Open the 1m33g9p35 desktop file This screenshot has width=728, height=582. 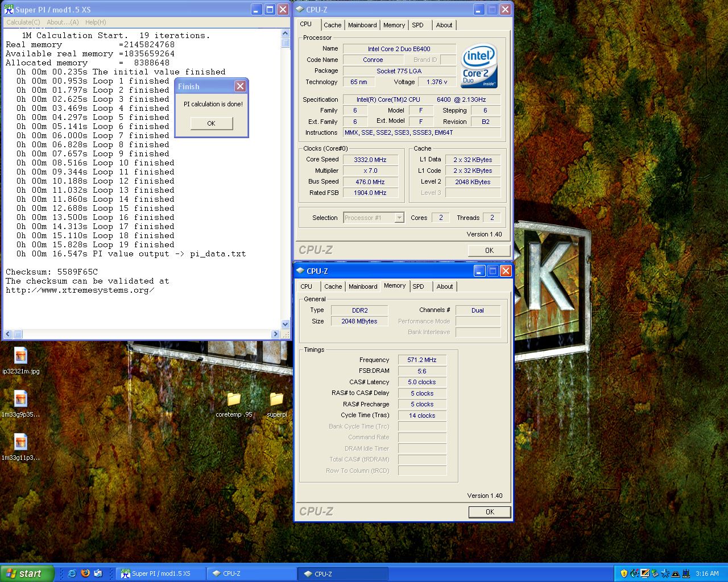(20, 398)
